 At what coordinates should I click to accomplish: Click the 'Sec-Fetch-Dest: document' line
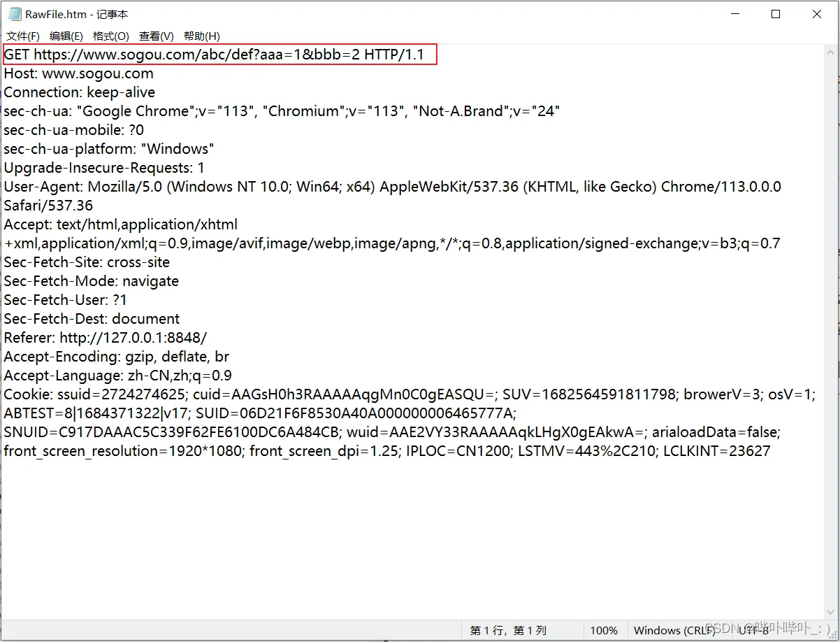pos(92,319)
